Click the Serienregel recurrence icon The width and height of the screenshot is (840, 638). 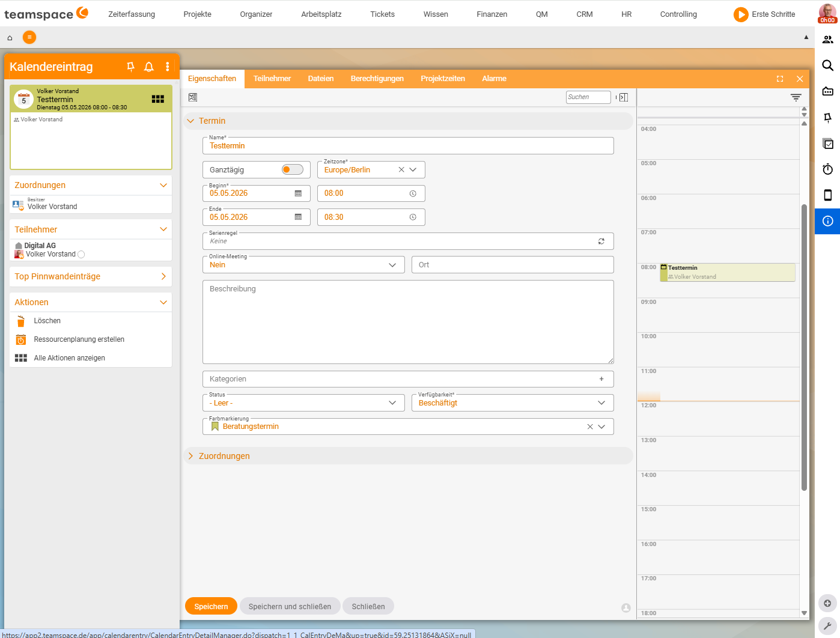[601, 241]
